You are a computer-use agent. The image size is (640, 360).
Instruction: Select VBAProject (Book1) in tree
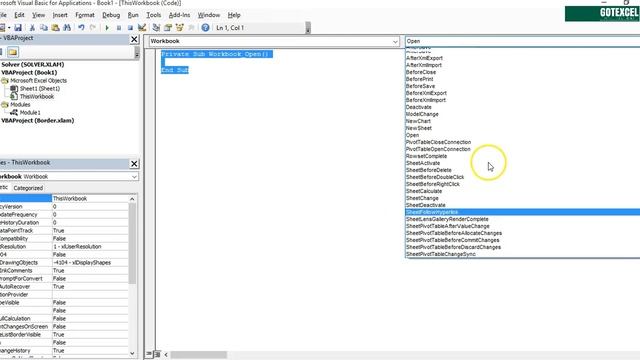click(x=29, y=73)
